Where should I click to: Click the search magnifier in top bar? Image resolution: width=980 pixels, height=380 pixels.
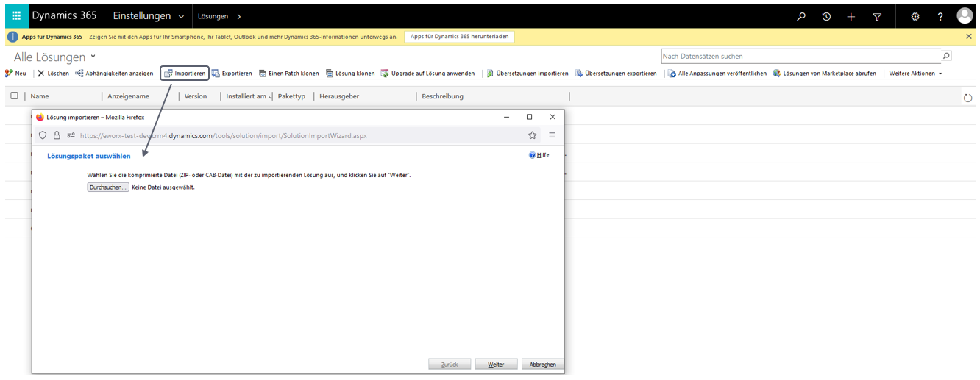point(802,16)
